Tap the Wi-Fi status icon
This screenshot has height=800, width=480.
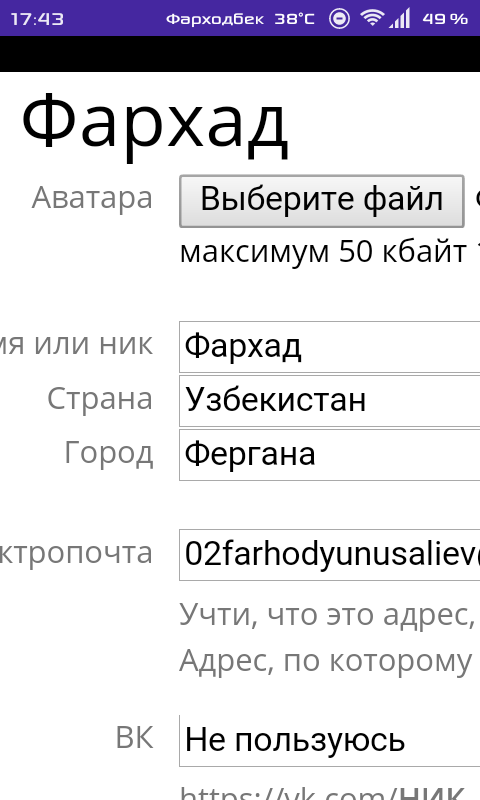tap(372, 19)
